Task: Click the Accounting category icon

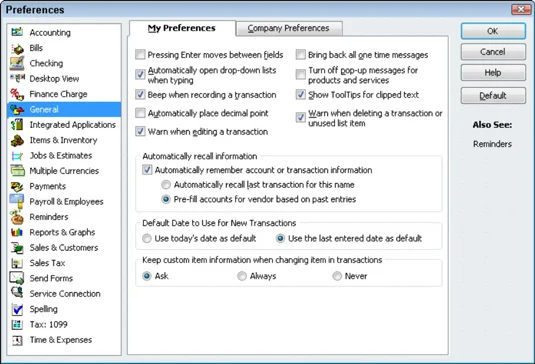Action: (17, 32)
